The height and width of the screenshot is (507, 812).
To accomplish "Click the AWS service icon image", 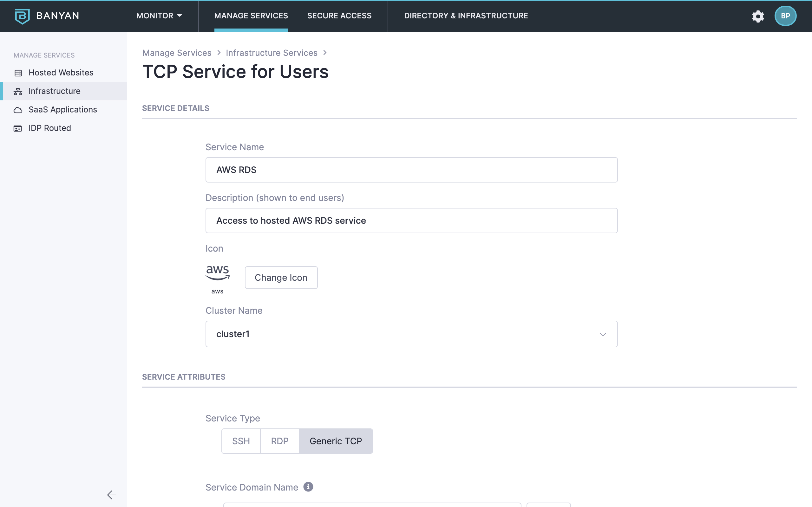I will [217, 273].
